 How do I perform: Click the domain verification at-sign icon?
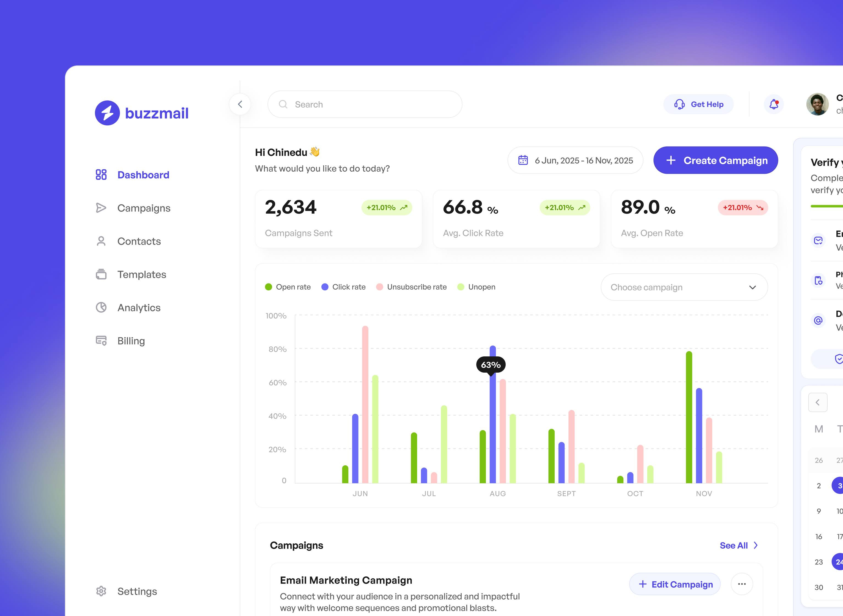[818, 320]
